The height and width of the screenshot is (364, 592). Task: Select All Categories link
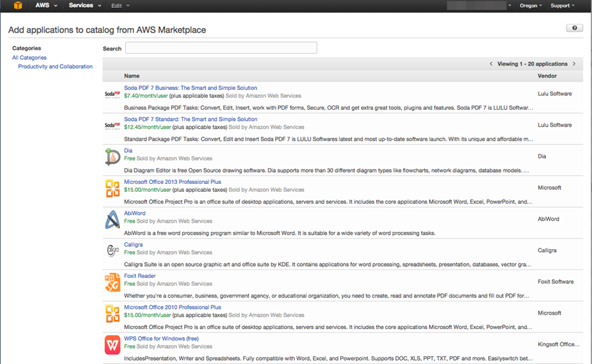(x=29, y=58)
